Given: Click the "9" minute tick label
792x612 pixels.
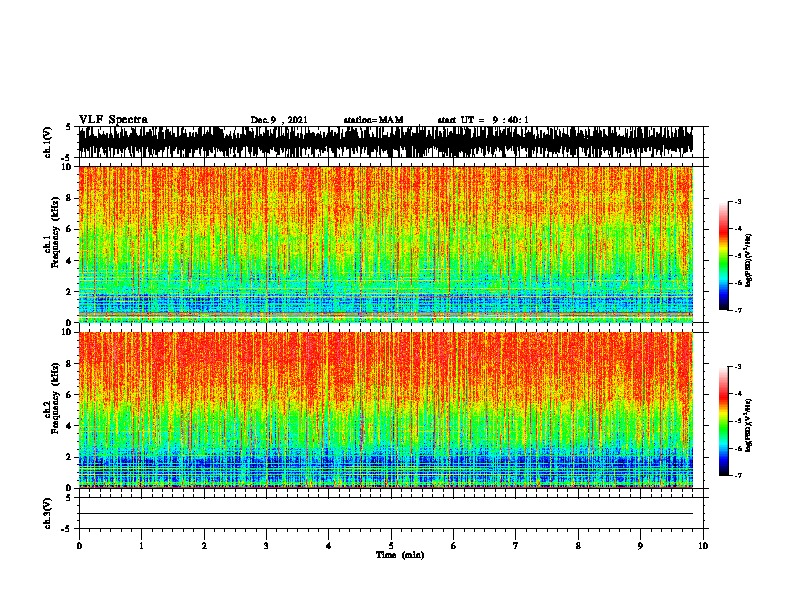Looking at the screenshot, I should (640, 546).
